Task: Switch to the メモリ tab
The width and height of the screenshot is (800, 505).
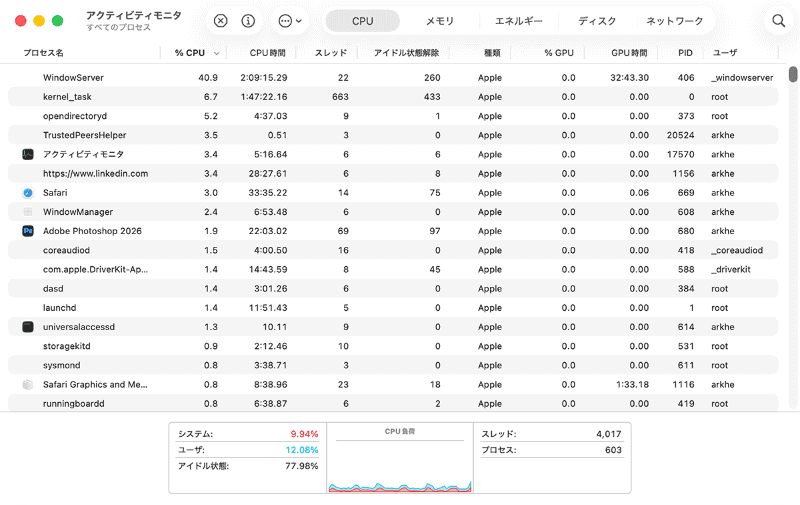Action: tap(440, 21)
